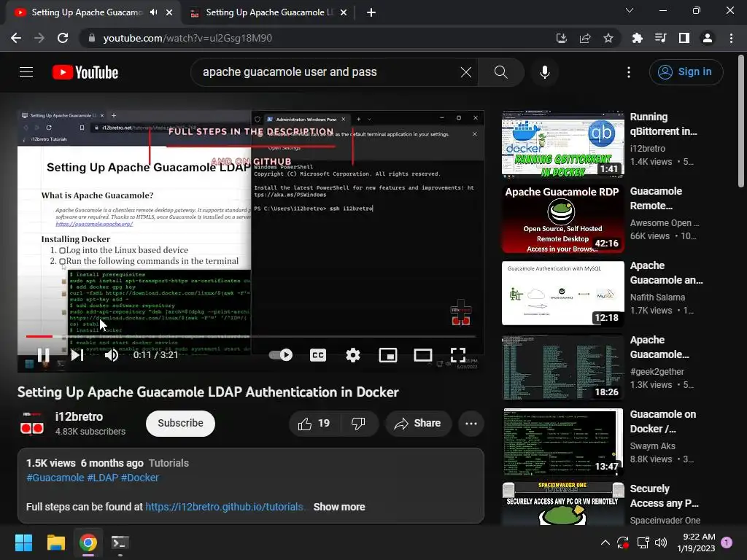Open Terminal from the taskbar

(120, 542)
